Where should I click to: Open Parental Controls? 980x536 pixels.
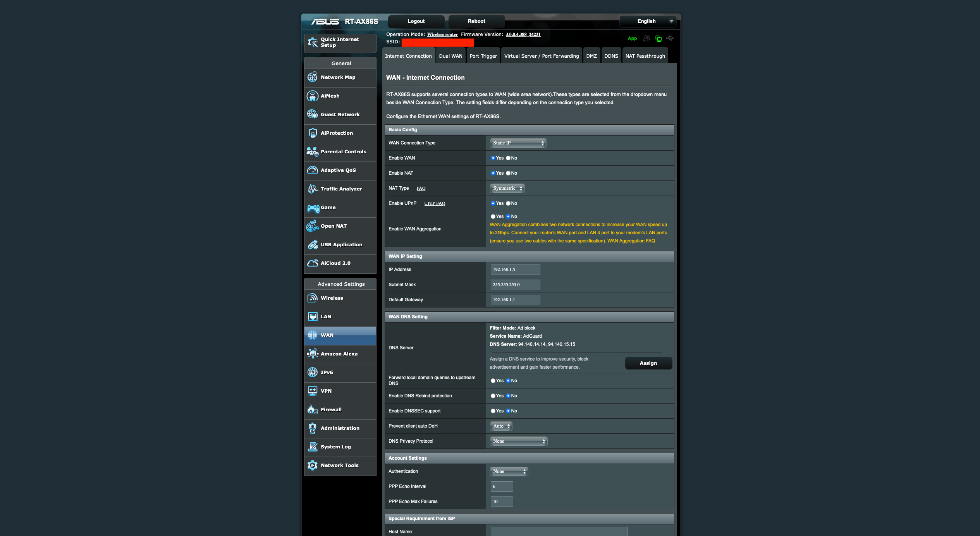[343, 151]
